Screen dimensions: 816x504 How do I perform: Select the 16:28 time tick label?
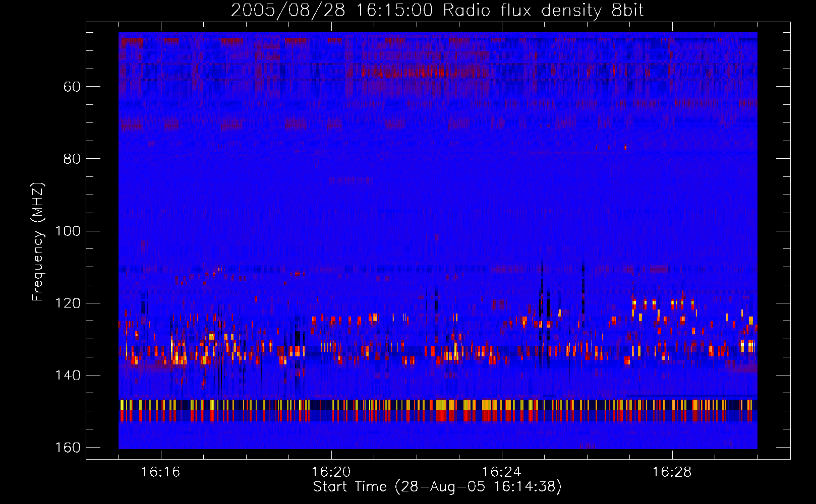tap(672, 472)
